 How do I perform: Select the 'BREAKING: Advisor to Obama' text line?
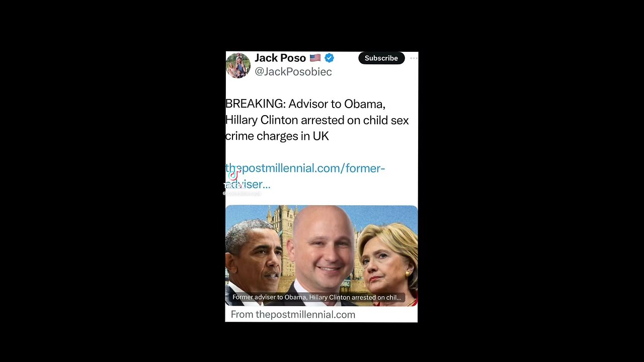point(305,104)
